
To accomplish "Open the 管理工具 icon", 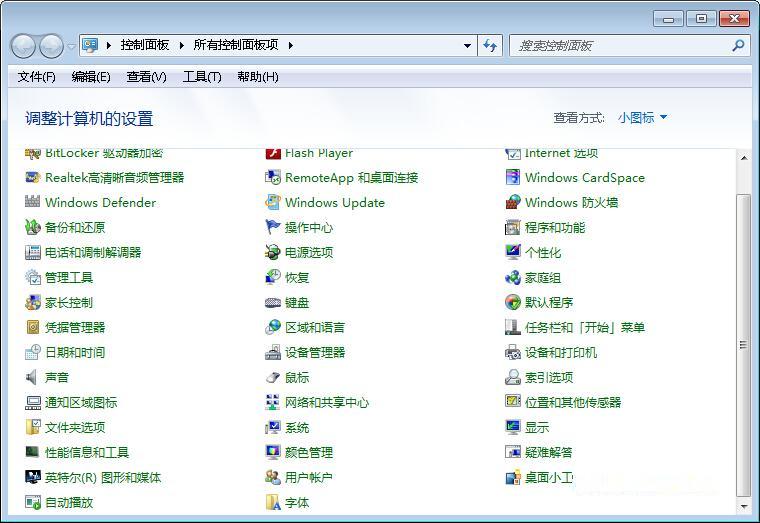I will pos(32,277).
